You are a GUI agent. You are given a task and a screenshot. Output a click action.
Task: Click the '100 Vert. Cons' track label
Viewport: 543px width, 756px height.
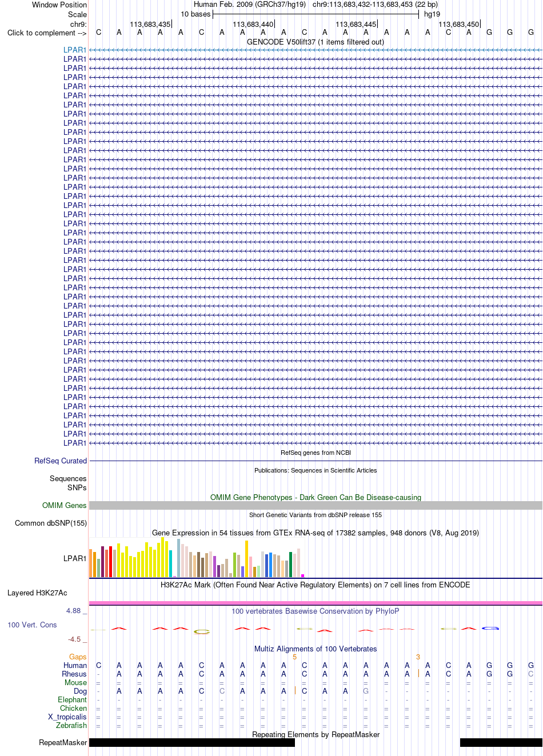pyautogui.click(x=32, y=625)
